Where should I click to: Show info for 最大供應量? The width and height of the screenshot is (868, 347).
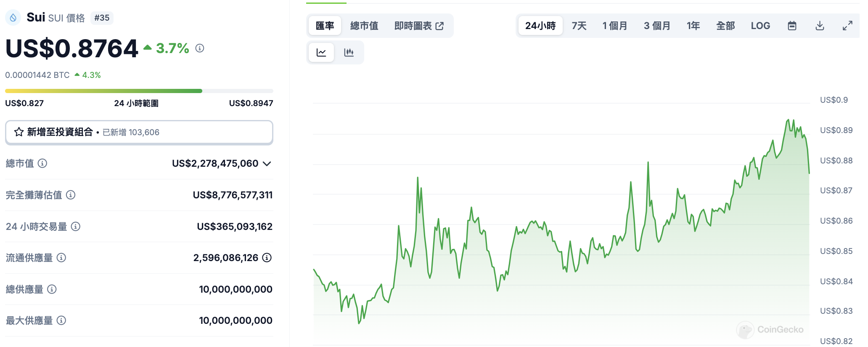click(61, 320)
